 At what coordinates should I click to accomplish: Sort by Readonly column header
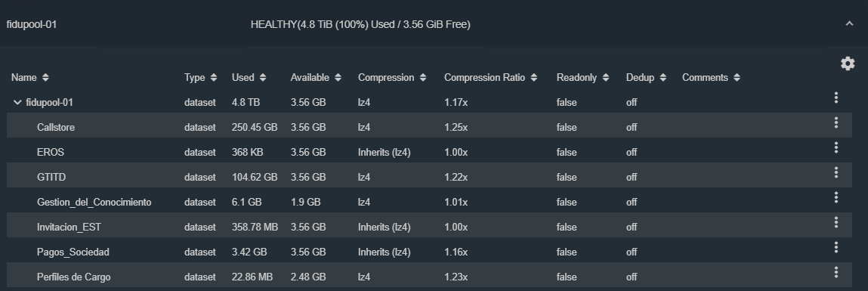[583, 78]
